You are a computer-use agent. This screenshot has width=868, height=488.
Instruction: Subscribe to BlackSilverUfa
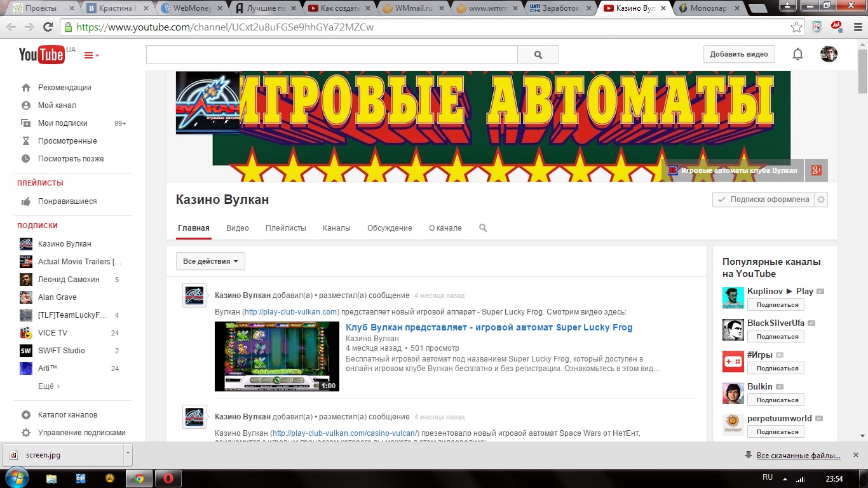point(776,337)
